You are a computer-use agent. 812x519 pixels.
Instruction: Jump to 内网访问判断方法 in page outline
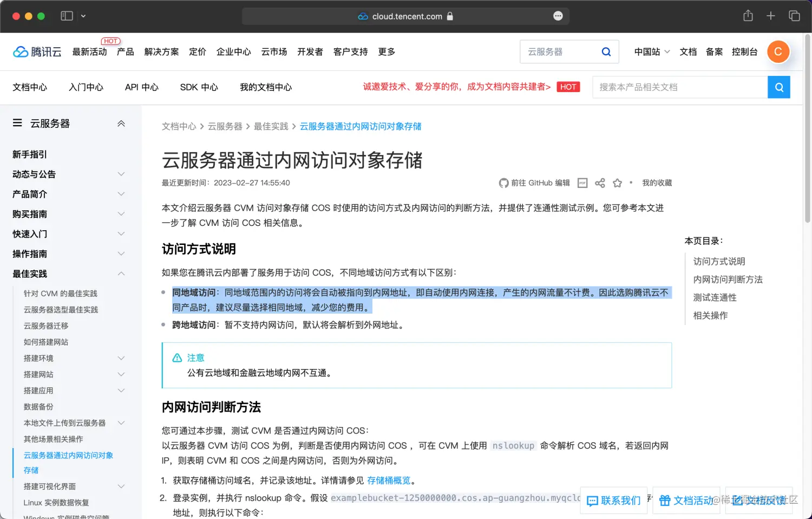pyautogui.click(x=728, y=280)
